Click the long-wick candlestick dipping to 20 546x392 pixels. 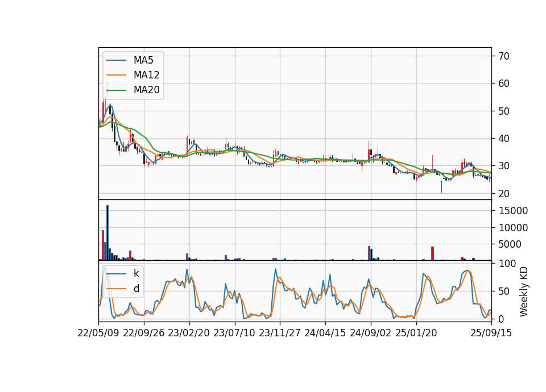441,187
